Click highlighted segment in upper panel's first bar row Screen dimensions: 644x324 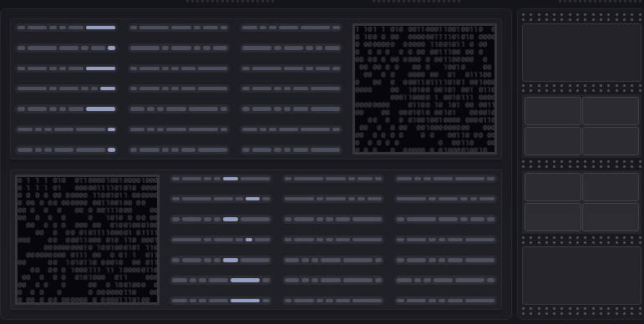[x=100, y=28]
